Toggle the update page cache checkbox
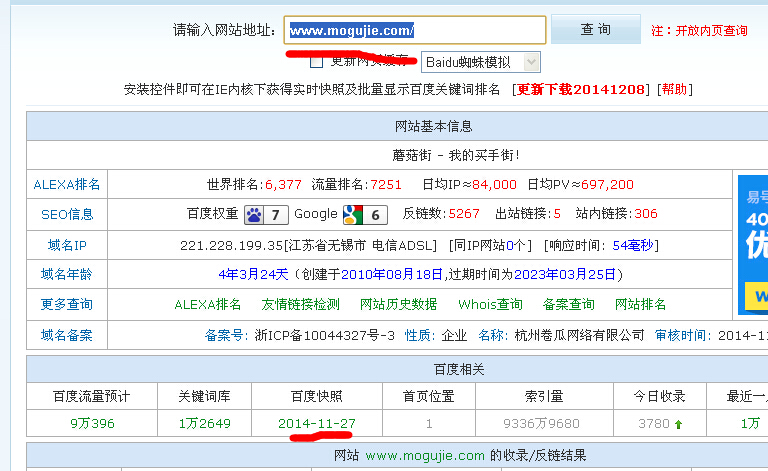Image resolution: width=768 pixels, height=471 pixels. [316, 62]
